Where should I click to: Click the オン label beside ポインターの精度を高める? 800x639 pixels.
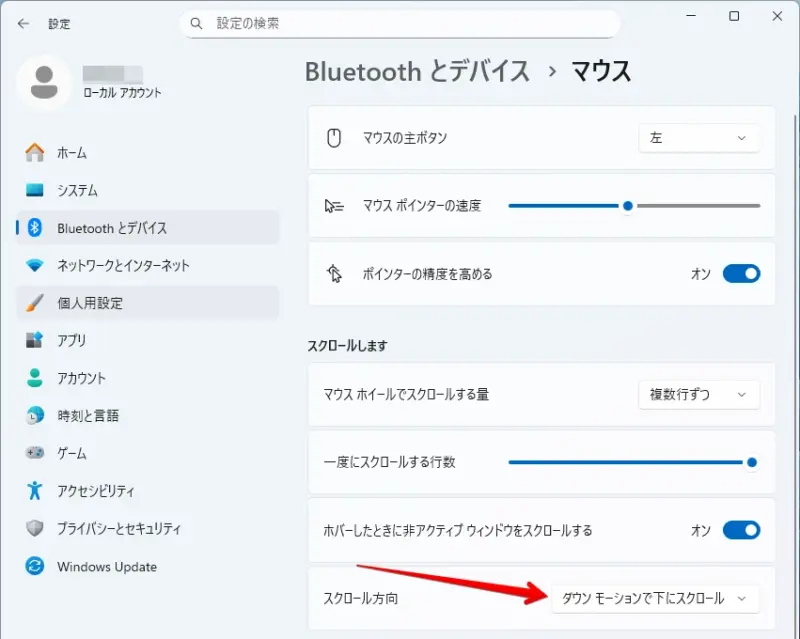click(x=701, y=274)
